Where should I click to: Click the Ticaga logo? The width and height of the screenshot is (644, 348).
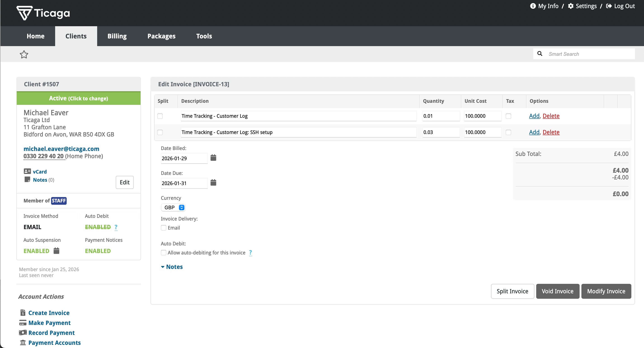43,13
